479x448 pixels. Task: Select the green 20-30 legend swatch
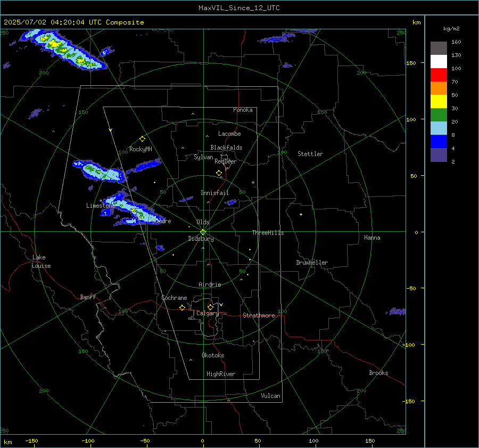point(439,115)
